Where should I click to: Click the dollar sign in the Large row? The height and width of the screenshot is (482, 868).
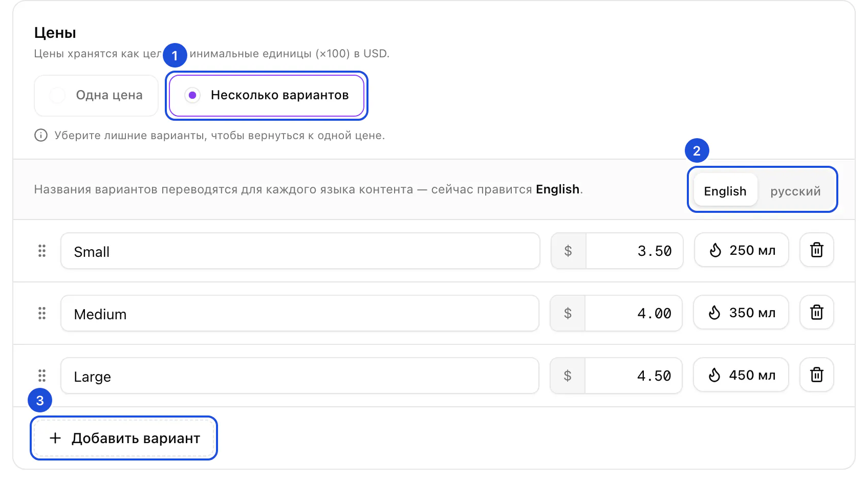[568, 376]
